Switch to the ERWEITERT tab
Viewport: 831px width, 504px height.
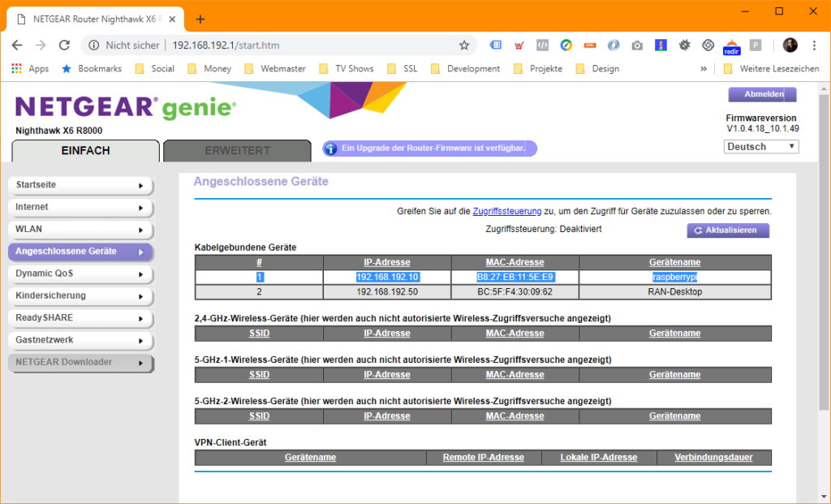click(x=238, y=150)
